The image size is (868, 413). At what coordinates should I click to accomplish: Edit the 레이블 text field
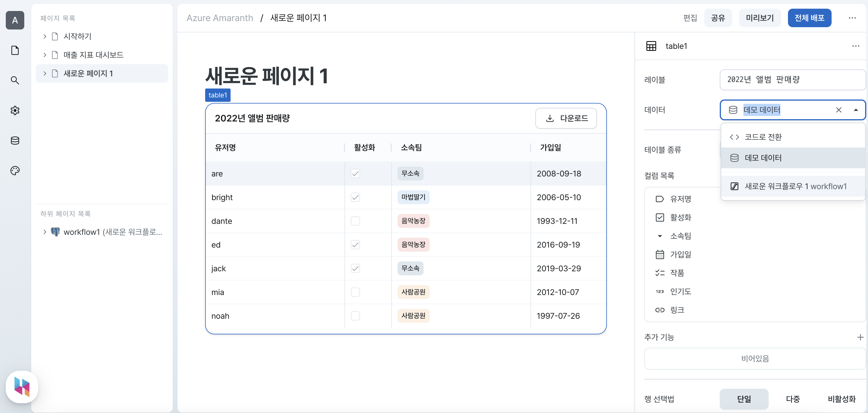tap(792, 80)
